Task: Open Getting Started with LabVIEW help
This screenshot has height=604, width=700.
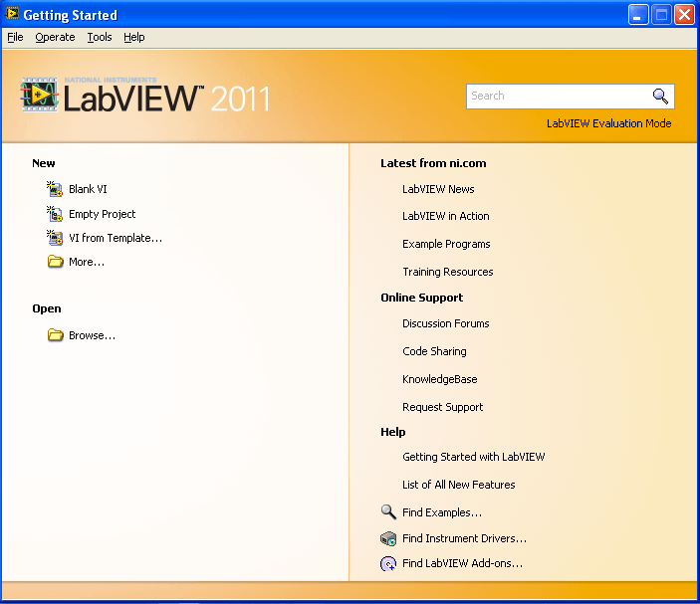Action: click(474, 457)
